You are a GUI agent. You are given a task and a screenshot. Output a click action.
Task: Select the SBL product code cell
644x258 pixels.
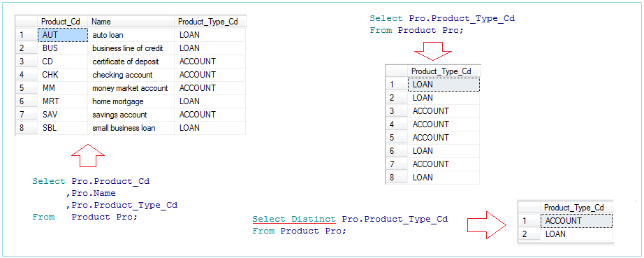[63, 128]
